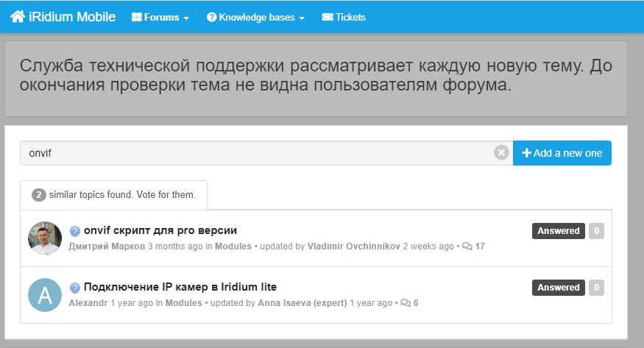Click the comments icon showing 17 replies
The width and height of the screenshot is (644, 348).
coord(467,246)
